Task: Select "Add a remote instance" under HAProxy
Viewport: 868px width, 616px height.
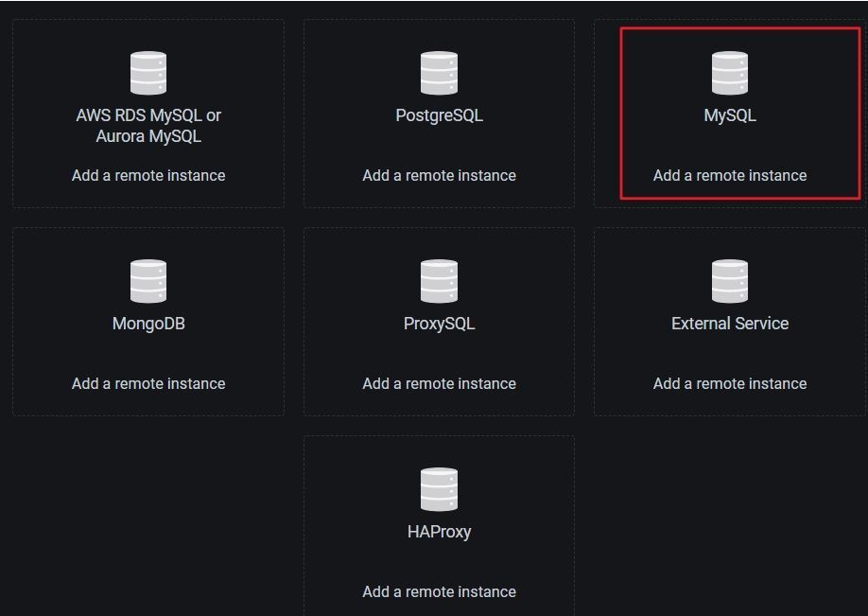Action: pyautogui.click(x=439, y=592)
